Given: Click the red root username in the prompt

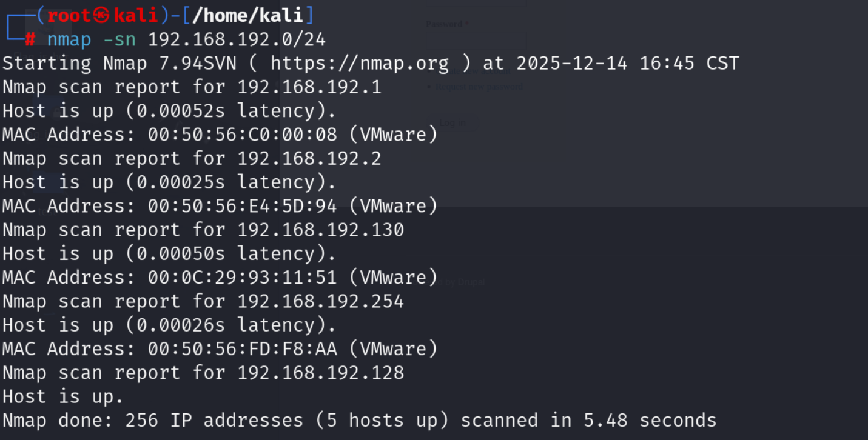Looking at the screenshot, I should [x=69, y=15].
